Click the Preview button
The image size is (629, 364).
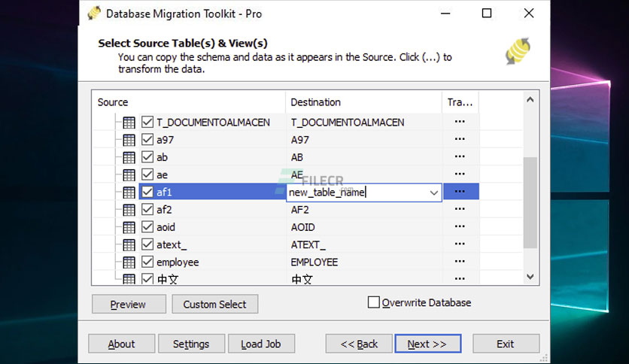pos(129,305)
